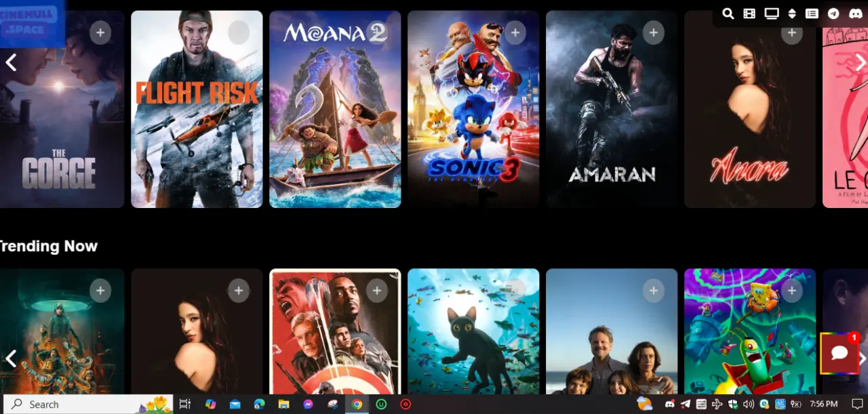Viewport: 868px width, 414px height.
Task: Expand the up-down arrows sort control
Action: point(791,14)
